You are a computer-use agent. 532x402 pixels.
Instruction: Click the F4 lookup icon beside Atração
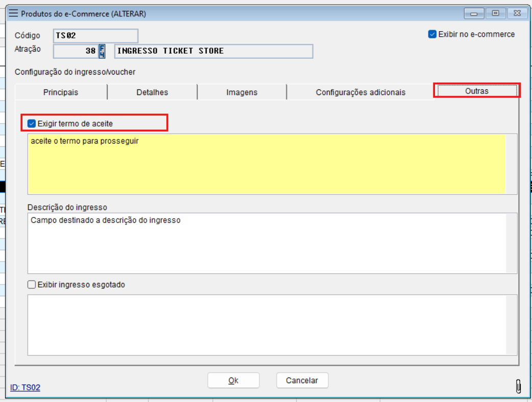click(x=102, y=51)
